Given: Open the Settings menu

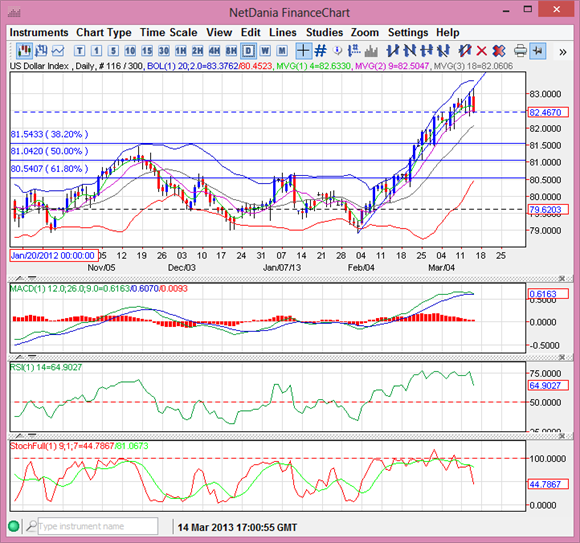Looking at the screenshot, I should [408, 33].
